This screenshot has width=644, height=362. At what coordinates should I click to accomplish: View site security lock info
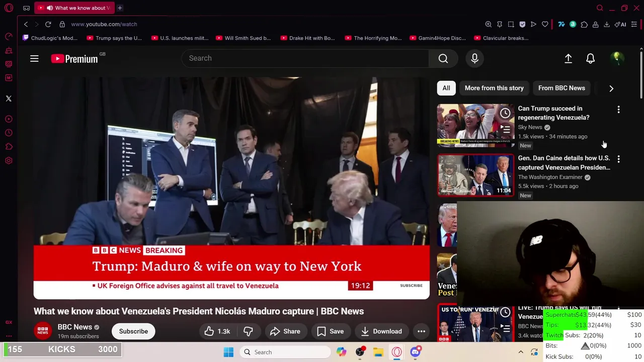tap(62, 24)
